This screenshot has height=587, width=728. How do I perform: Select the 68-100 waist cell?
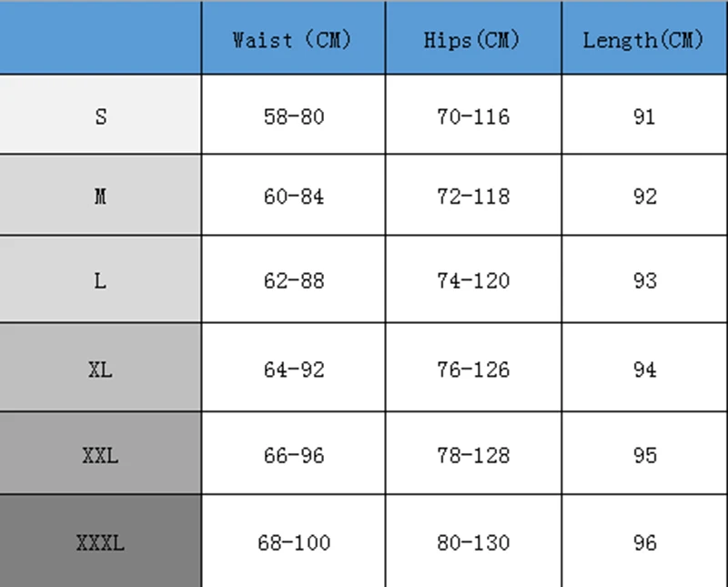click(293, 541)
